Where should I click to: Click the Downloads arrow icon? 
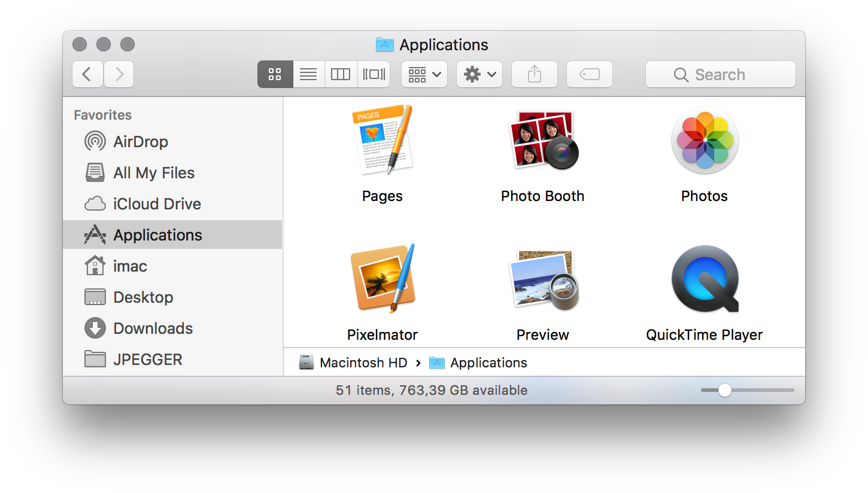coord(95,328)
